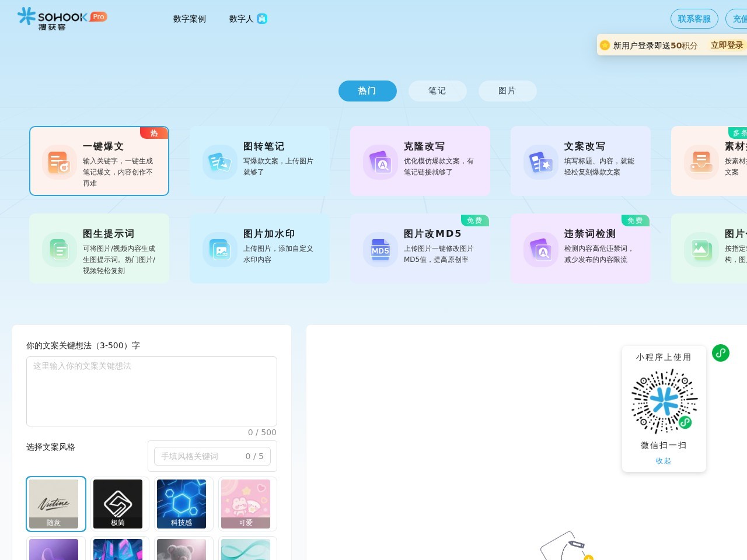Click the 文案改写 card icon
Image resolution: width=747 pixels, height=560 pixels.
pyautogui.click(x=541, y=162)
